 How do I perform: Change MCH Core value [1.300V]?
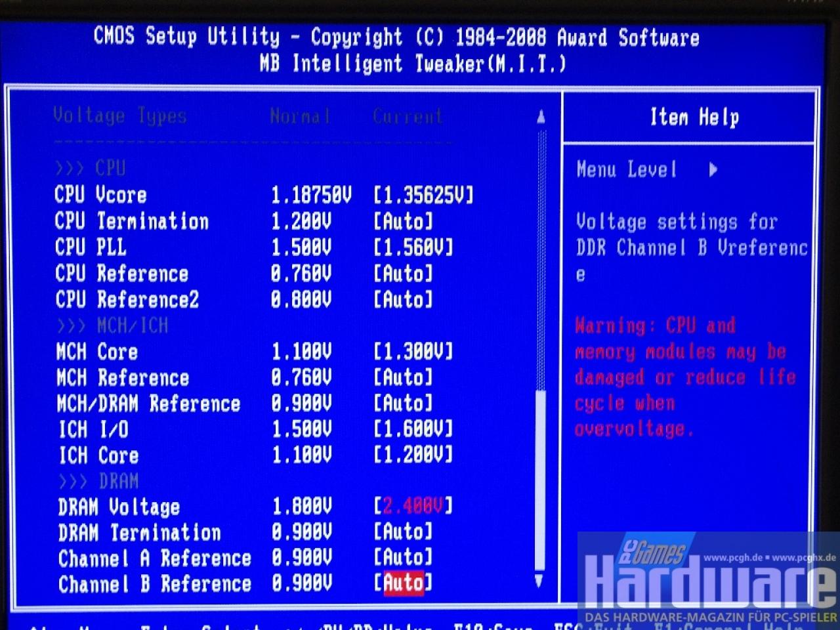413,351
